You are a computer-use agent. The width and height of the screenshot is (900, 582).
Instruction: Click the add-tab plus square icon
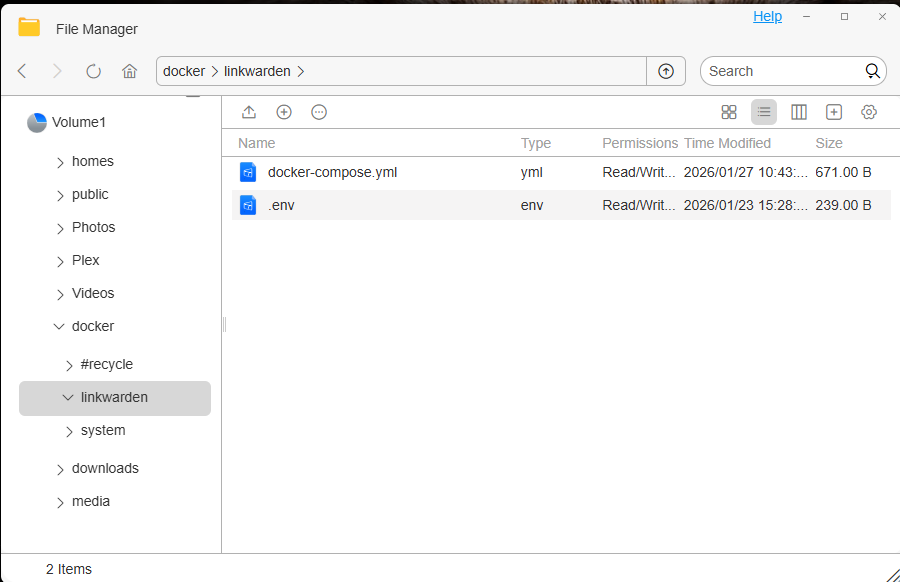pyautogui.click(x=834, y=112)
